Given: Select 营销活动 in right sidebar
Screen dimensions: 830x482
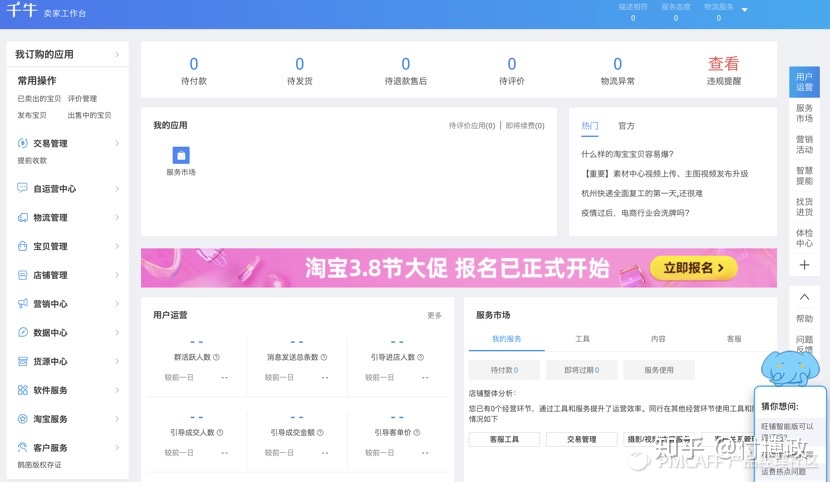Looking at the screenshot, I should click(x=804, y=144).
